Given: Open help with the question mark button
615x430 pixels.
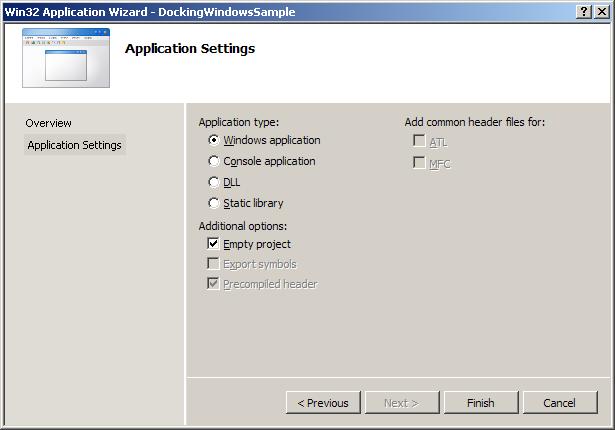Looking at the screenshot, I should [x=584, y=12].
